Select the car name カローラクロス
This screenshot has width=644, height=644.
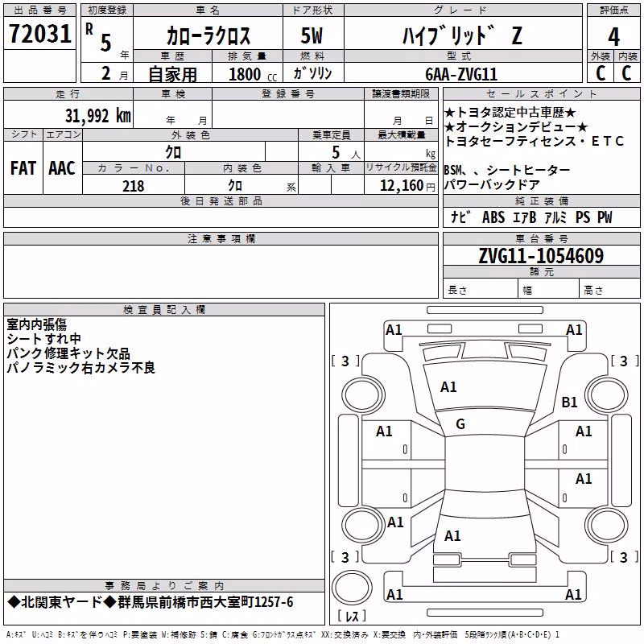point(208,35)
